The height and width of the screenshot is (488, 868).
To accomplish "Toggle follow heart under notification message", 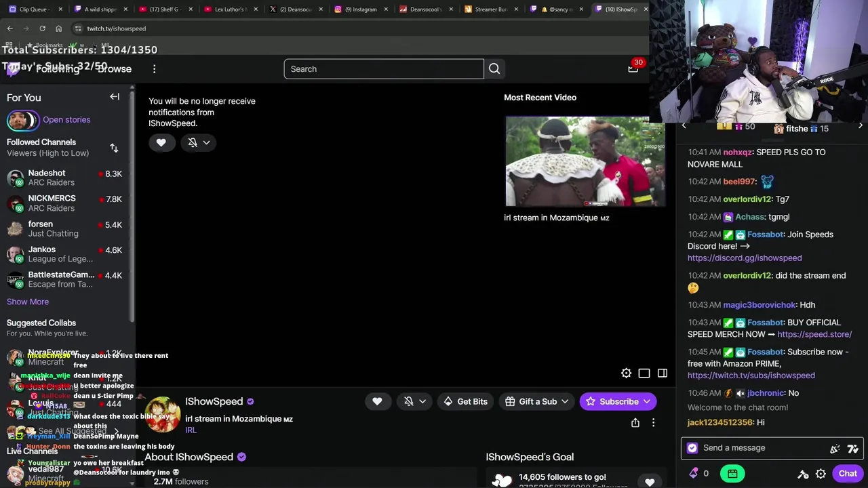I will click(161, 142).
